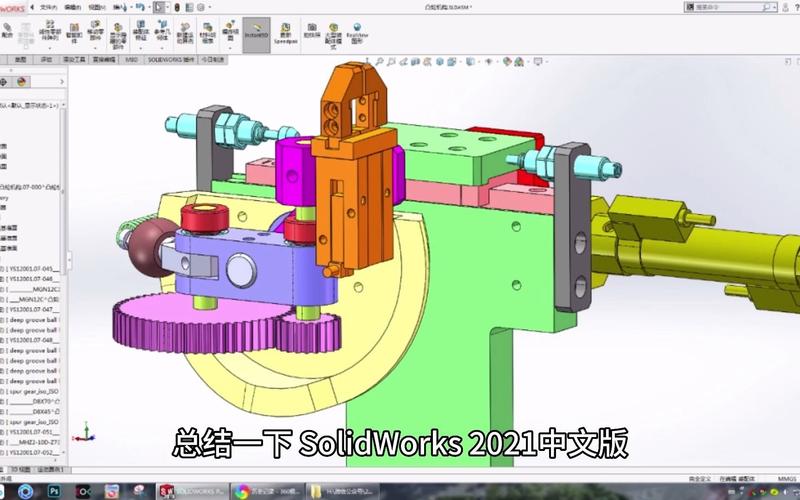Open the configuration dropdown 默认_显示状态-1

30,105
